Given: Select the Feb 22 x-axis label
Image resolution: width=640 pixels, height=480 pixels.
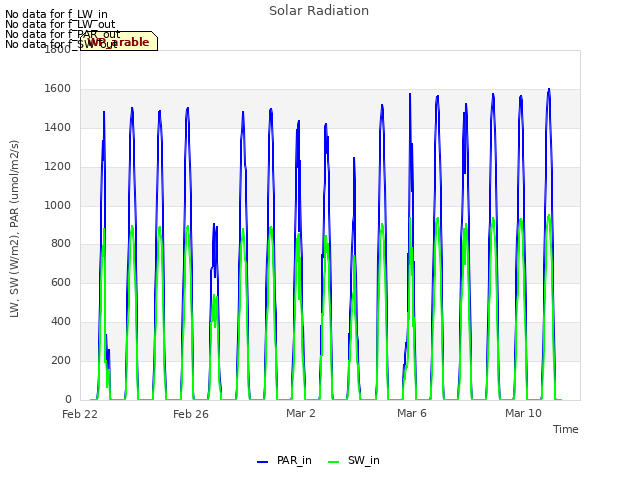Looking at the screenshot, I should (x=80, y=414).
